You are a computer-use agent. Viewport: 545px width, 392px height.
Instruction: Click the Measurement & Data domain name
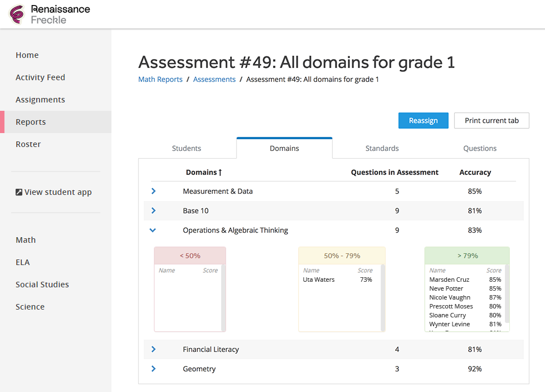pos(217,192)
